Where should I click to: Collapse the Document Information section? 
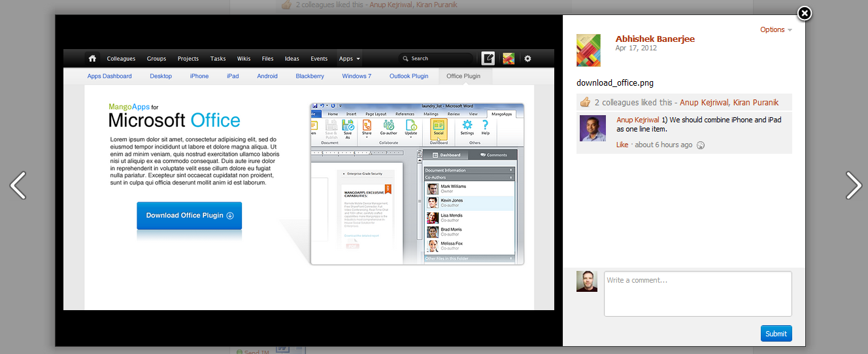click(x=470, y=170)
